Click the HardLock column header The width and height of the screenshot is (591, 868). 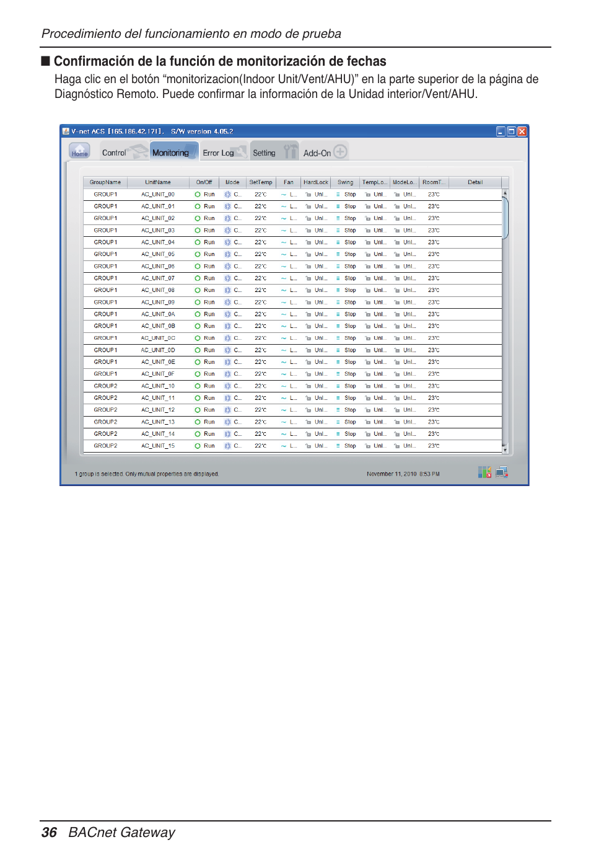click(316, 182)
